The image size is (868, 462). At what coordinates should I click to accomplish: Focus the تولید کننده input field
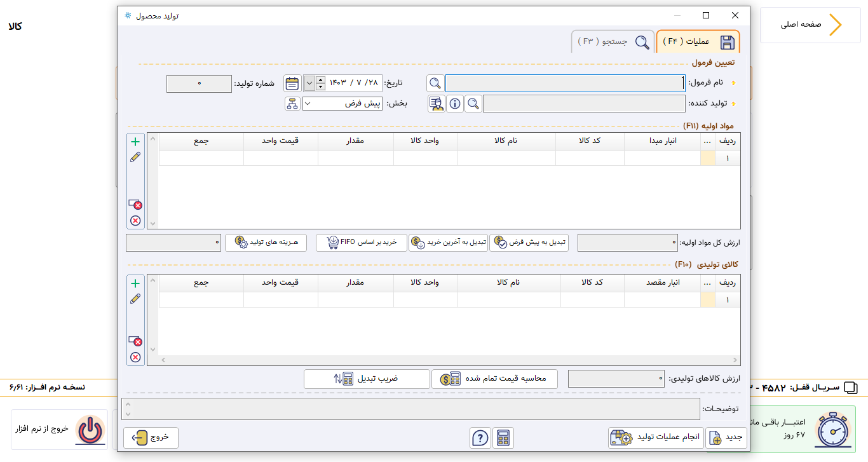584,104
